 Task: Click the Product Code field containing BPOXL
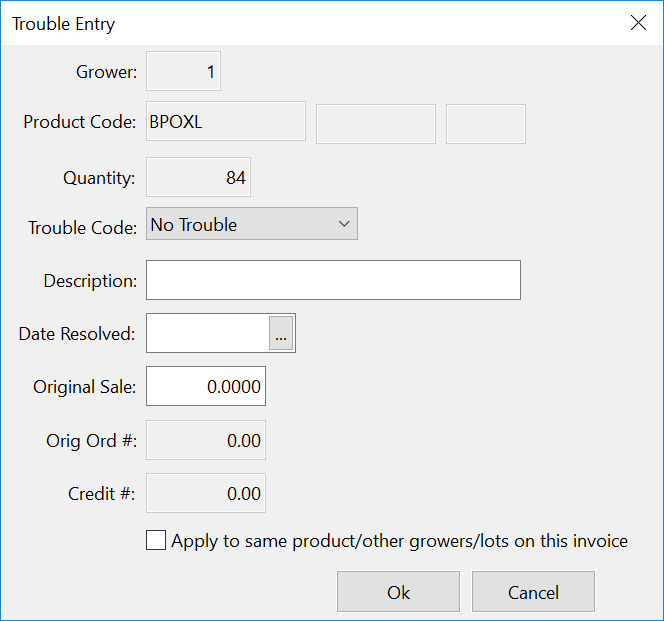pos(226,122)
